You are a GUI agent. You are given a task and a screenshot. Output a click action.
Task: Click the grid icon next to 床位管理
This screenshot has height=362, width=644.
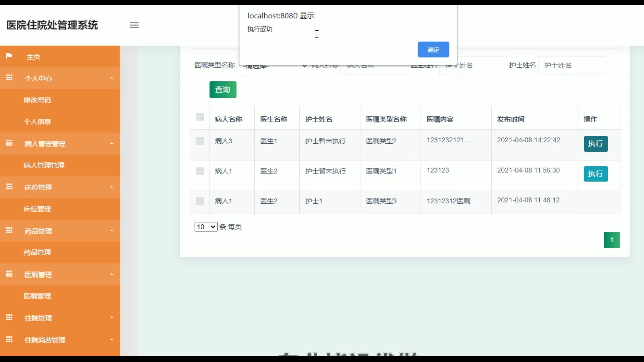coord(9,187)
